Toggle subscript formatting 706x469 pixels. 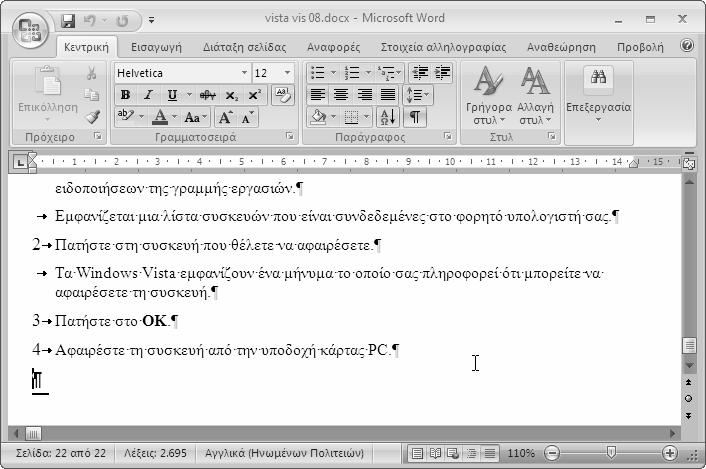click(231, 95)
